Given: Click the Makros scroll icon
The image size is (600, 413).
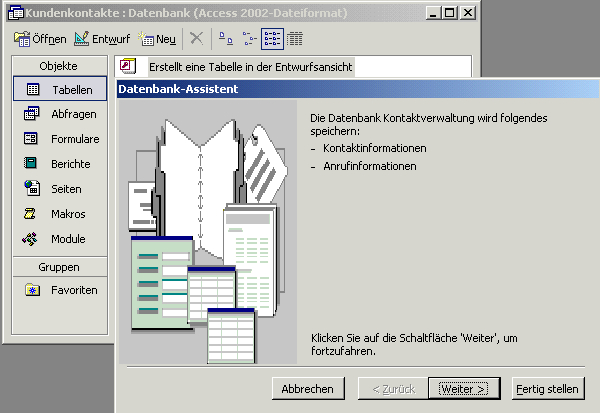Looking at the screenshot, I should [30, 214].
